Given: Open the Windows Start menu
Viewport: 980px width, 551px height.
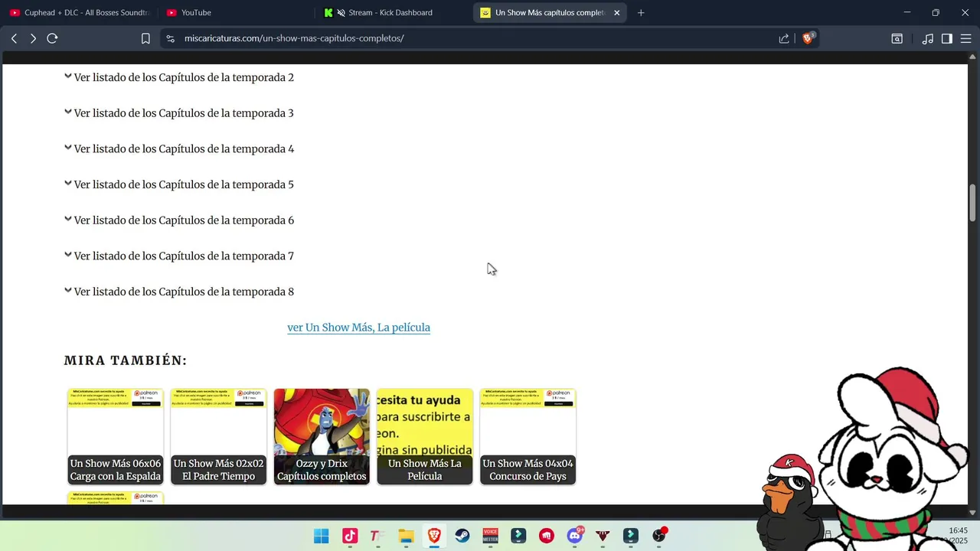Looking at the screenshot, I should pos(322,536).
